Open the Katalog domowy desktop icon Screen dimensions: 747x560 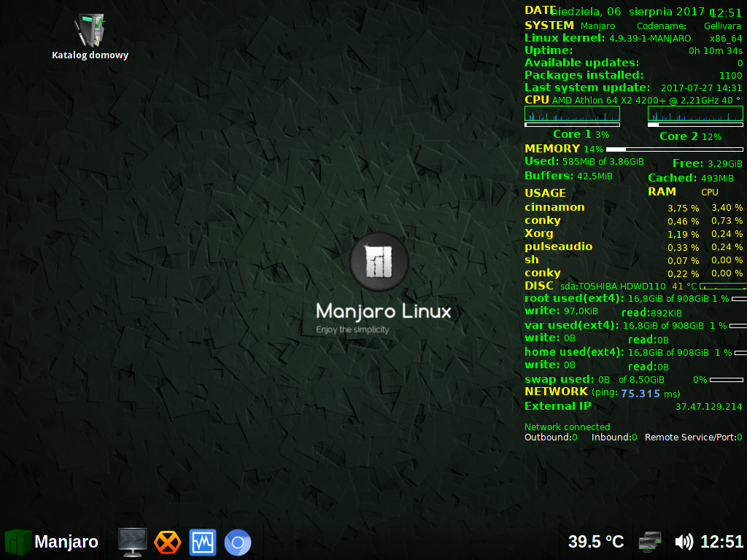(x=90, y=37)
